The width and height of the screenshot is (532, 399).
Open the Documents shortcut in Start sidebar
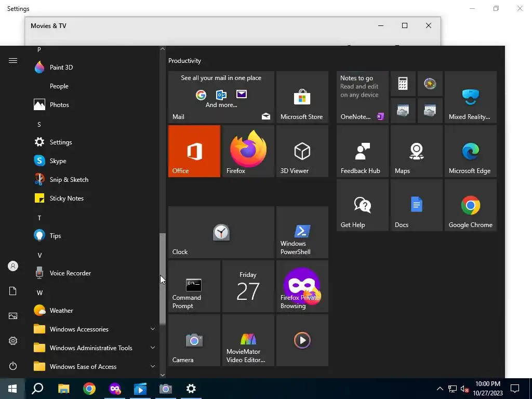13,291
